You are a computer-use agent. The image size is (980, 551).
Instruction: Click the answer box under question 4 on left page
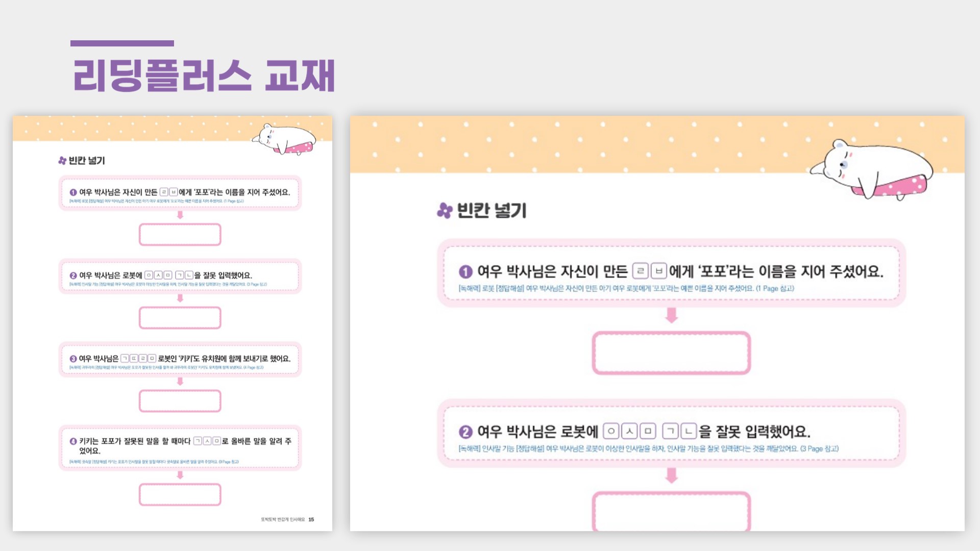point(180,494)
